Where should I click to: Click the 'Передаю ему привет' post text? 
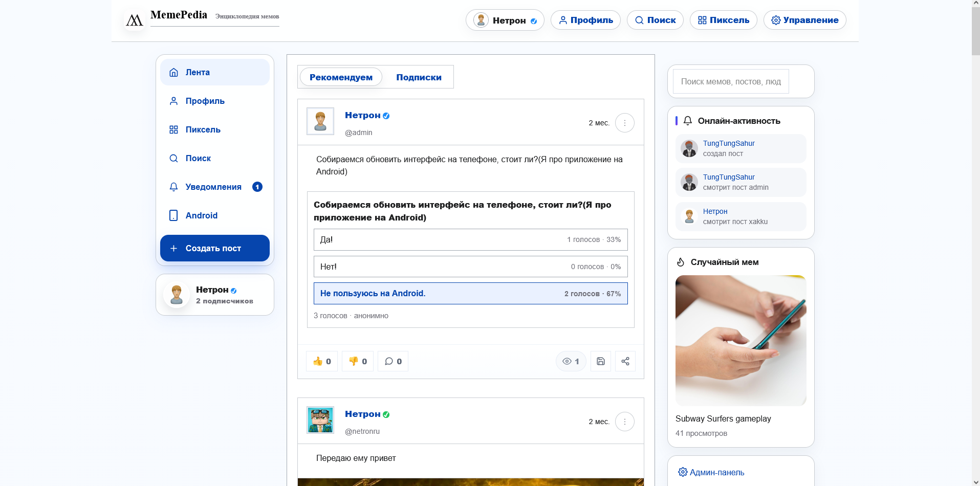point(356,458)
